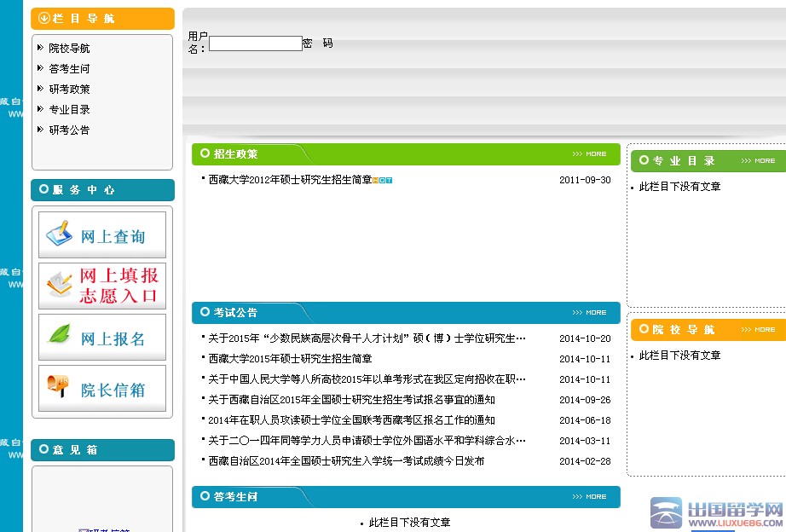Image resolution: width=786 pixels, height=532 pixels.
Task: Click the 出国留学网 logo watermark
Action: [x=717, y=513]
